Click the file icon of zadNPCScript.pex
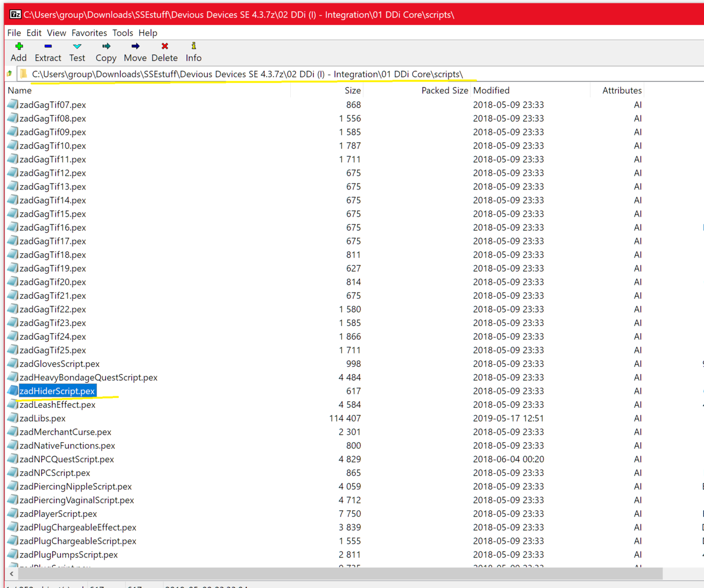This screenshot has width=704, height=588. (x=13, y=473)
